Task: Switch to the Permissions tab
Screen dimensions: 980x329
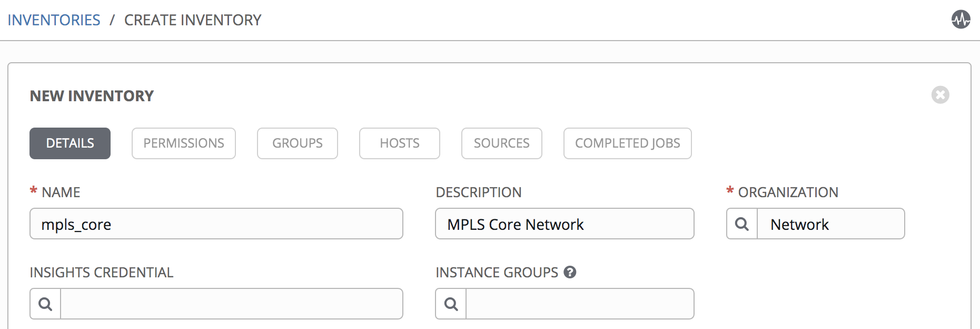Action: pos(184,143)
